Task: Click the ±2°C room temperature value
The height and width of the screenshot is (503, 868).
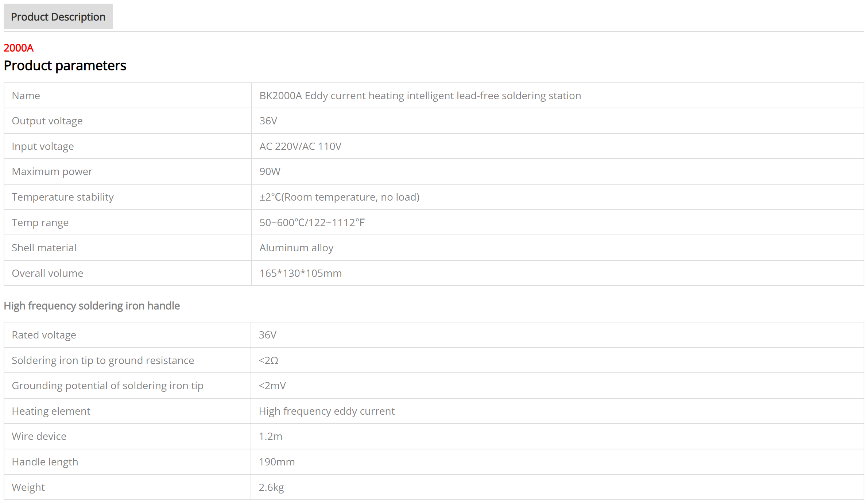Action: (339, 197)
